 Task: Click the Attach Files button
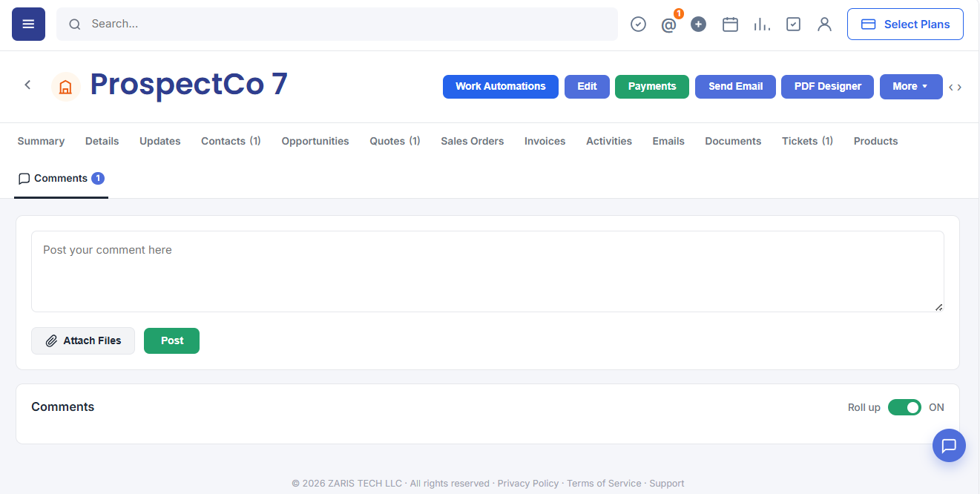pos(83,340)
